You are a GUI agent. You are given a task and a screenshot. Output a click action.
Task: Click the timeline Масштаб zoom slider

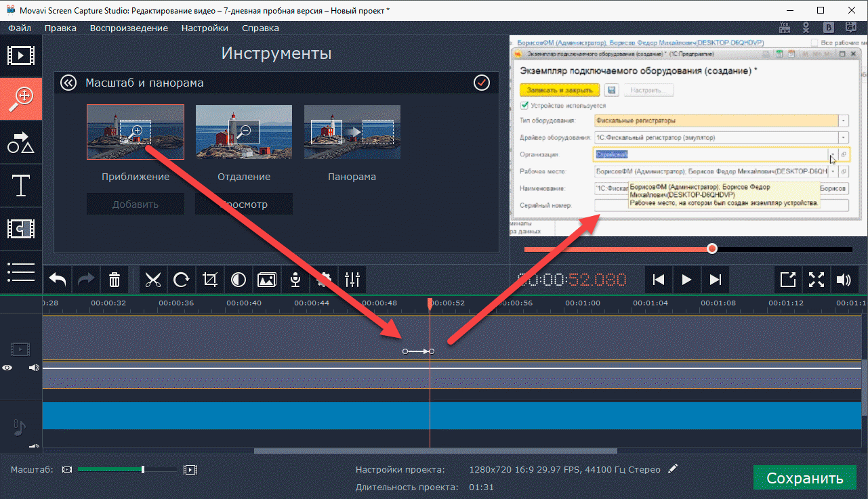(127, 469)
